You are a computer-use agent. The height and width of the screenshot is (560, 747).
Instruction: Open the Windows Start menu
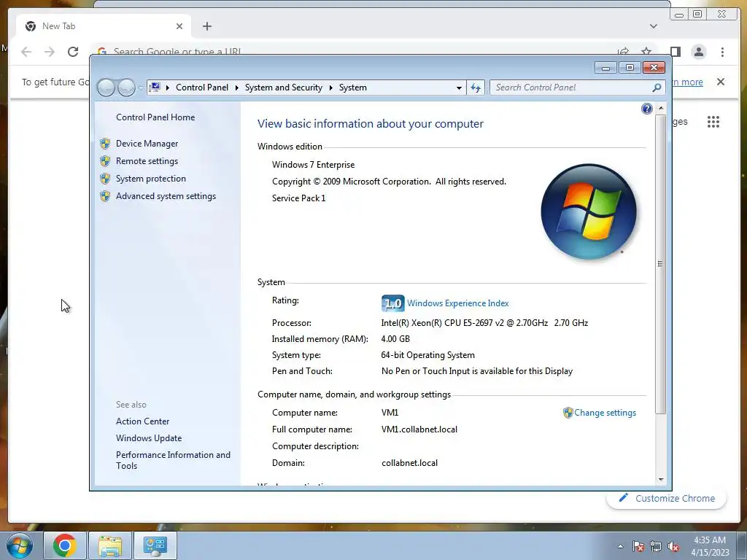(20, 545)
